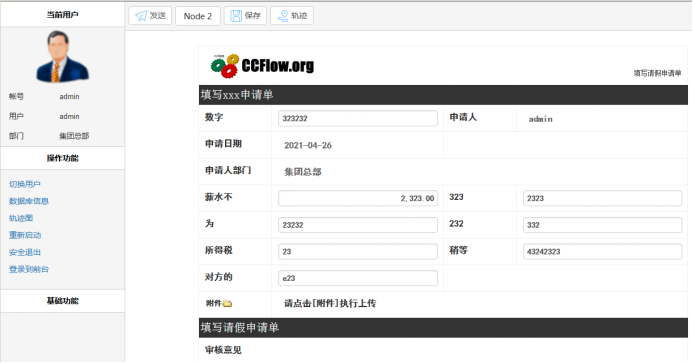Click the Node 2 button
This screenshot has height=363, width=693.
tap(198, 16)
